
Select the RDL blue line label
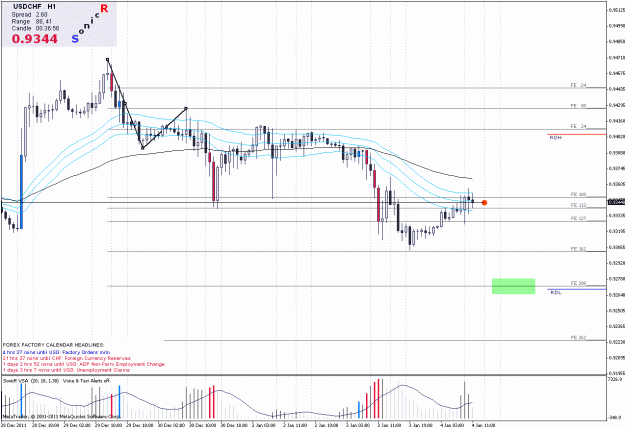click(x=556, y=293)
